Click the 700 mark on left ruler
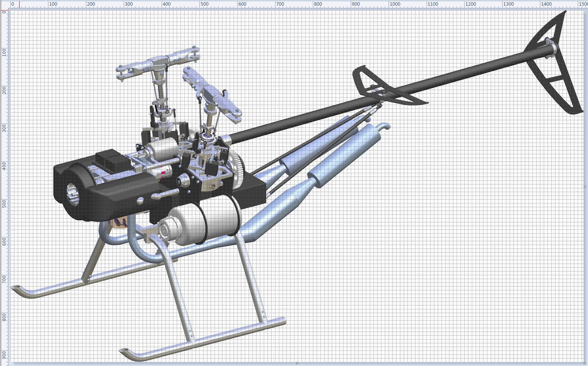 (4, 279)
